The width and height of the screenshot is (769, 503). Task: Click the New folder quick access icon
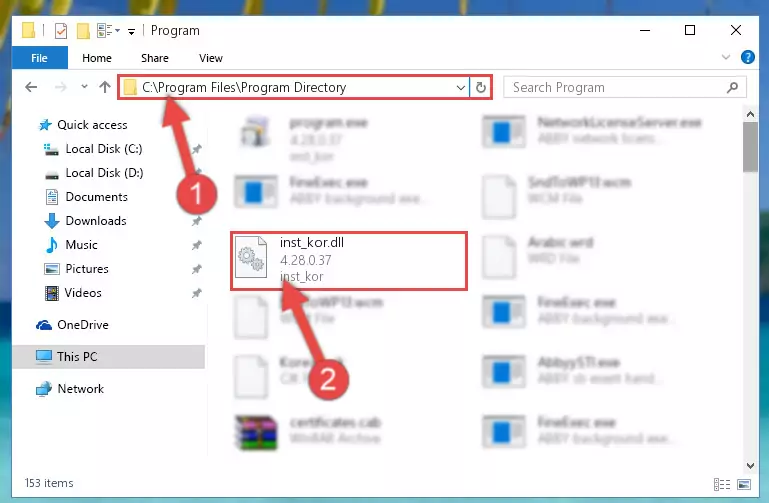click(x=83, y=30)
